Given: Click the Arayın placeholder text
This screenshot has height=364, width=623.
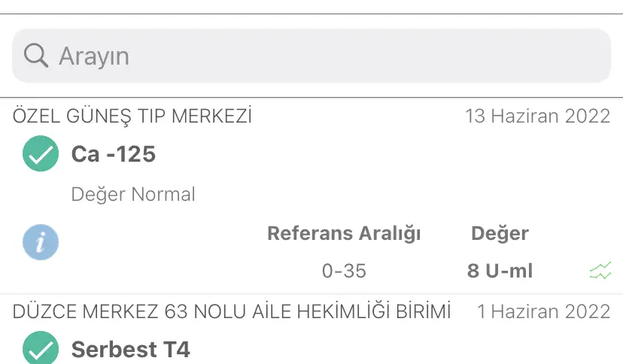Looking at the screenshot, I should point(94,56).
